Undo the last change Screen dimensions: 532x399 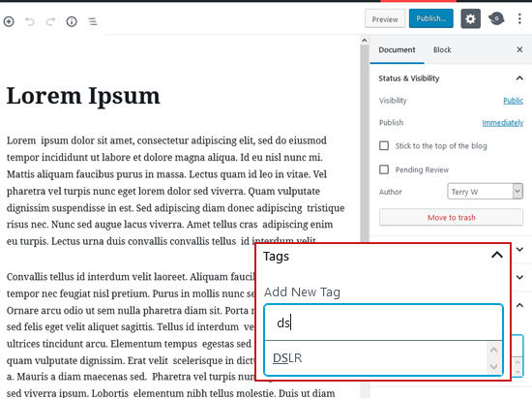(30, 21)
